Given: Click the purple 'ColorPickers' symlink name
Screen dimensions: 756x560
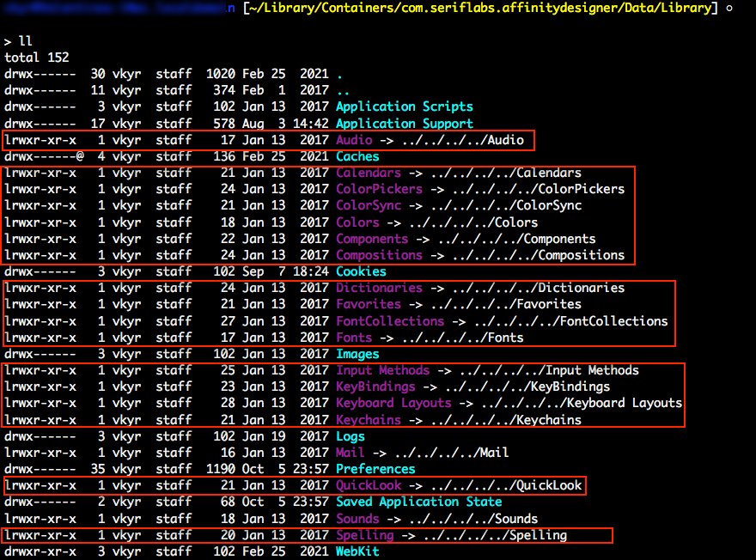Looking at the screenshot, I should click(x=379, y=189).
